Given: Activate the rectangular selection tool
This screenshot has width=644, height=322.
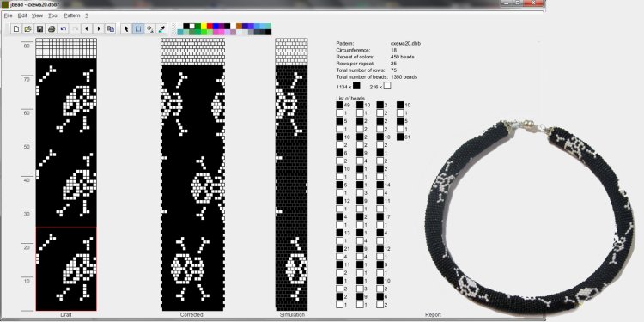Looking at the screenshot, I should tap(138, 28).
